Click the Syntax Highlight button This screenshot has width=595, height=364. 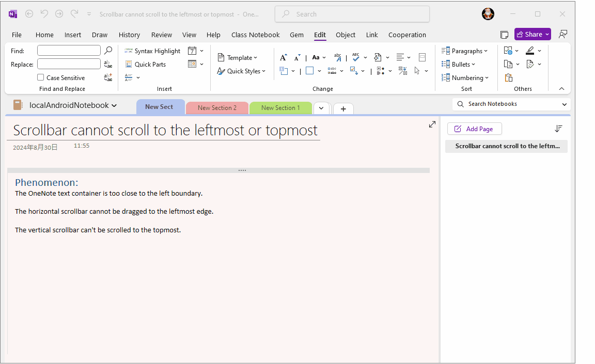coord(152,51)
